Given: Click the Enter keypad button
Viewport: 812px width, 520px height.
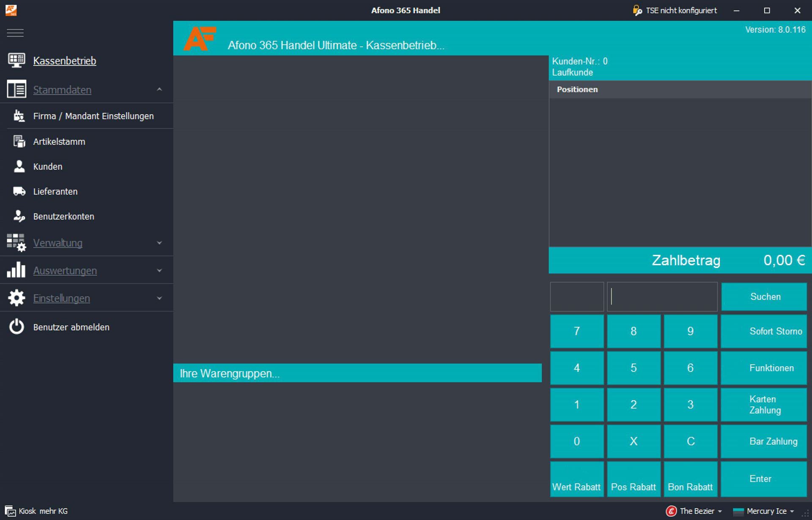Looking at the screenshot, I should pos(764,479).
